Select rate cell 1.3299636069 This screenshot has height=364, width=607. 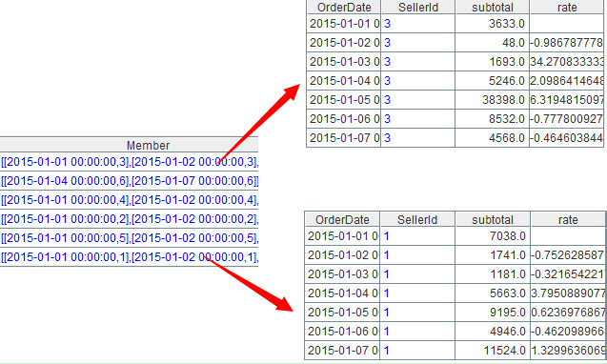(x=568, y=350)
